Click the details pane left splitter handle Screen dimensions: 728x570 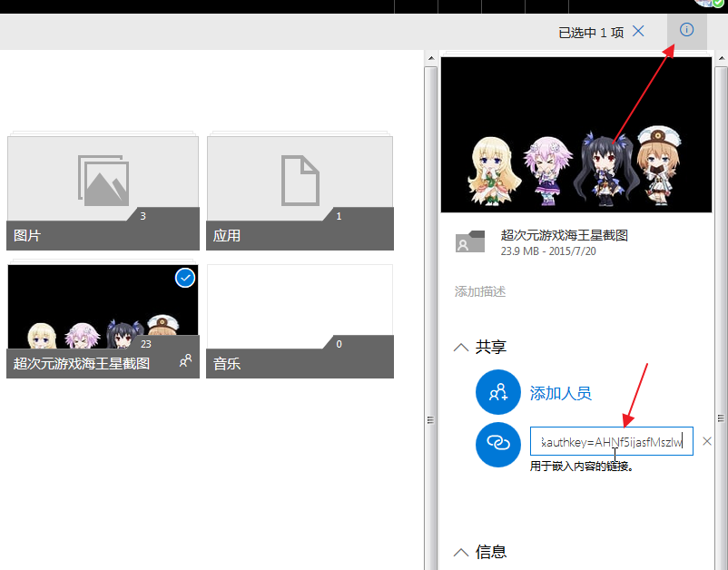tap(431, 419)
